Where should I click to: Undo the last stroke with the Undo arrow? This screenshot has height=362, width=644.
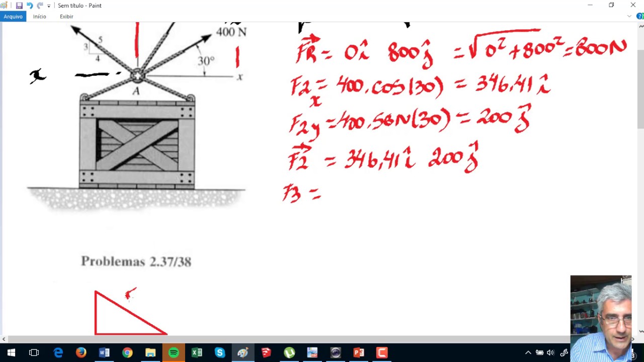click(x=30, y=6)
